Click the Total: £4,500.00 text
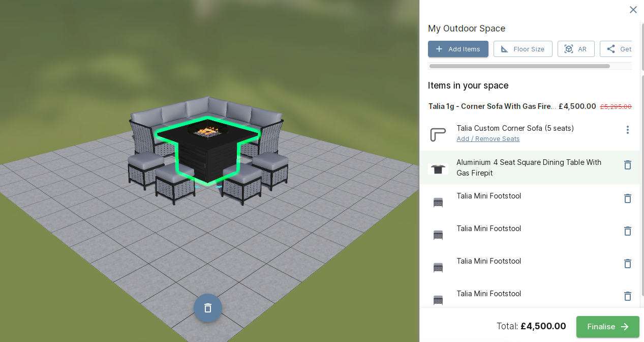The height and width of the screenshot is (342, 644). 531,326
